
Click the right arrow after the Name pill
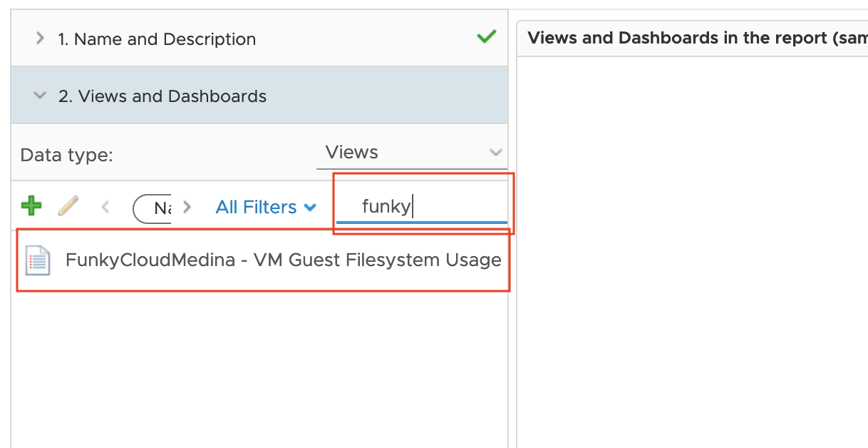pos(187,207)
